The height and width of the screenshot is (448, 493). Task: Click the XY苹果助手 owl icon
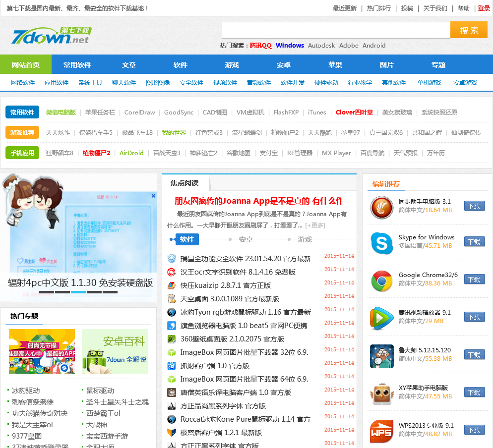pos(382,393)
